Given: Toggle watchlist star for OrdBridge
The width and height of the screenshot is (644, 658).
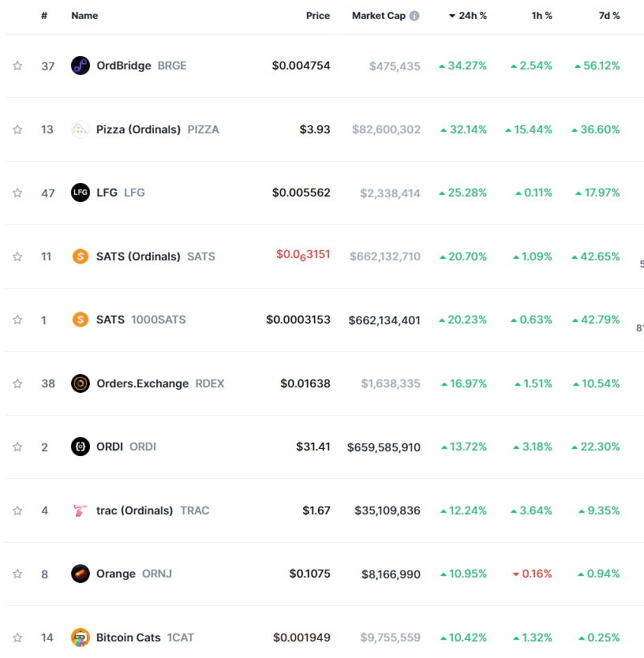Looking at the screenshot, I should coord(17,65).
